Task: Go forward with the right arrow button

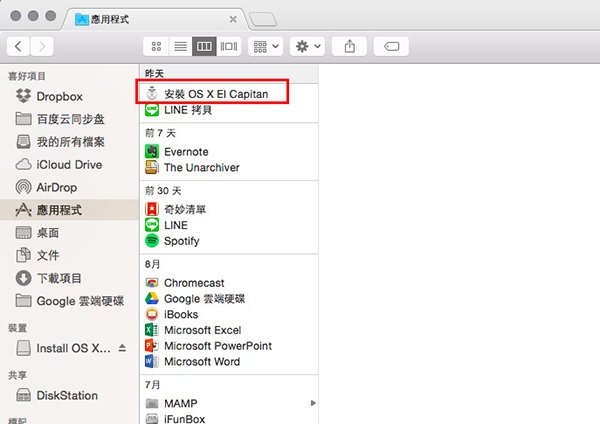Action: click(42, 46)
